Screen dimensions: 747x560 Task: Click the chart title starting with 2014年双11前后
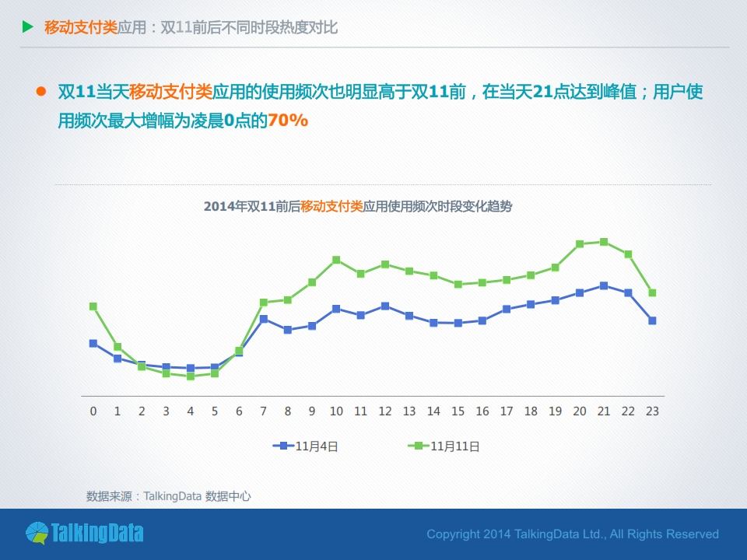pos(358,207)
